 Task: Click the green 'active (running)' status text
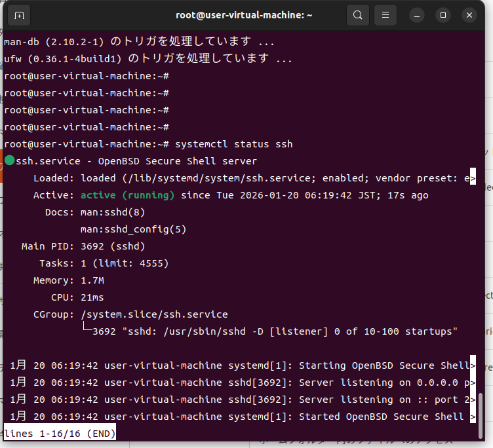127,195
